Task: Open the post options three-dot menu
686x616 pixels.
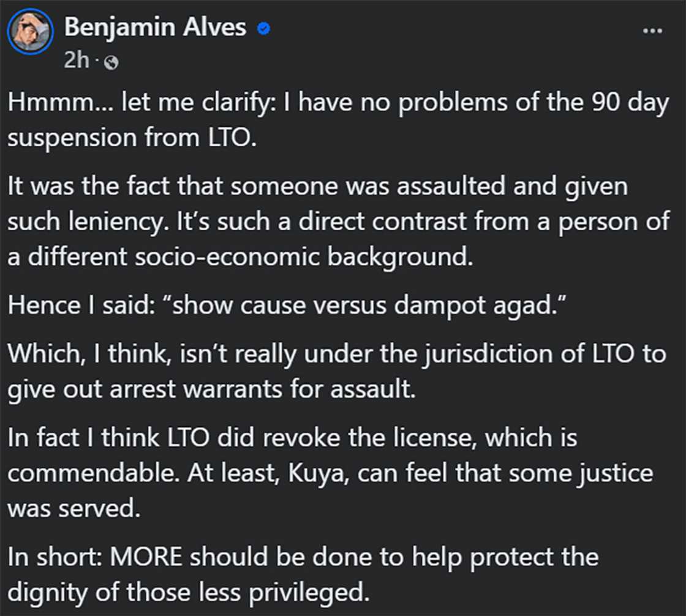Action: (651, 29)
